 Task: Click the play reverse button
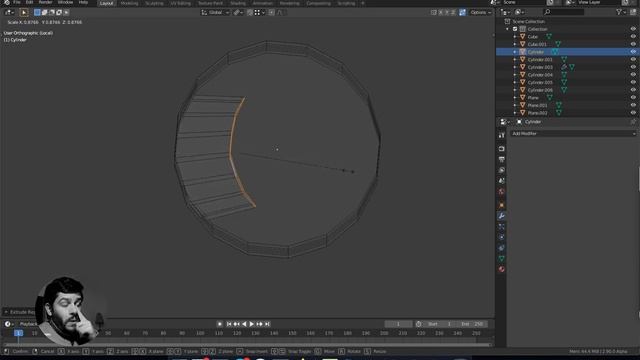coord(244,324)
